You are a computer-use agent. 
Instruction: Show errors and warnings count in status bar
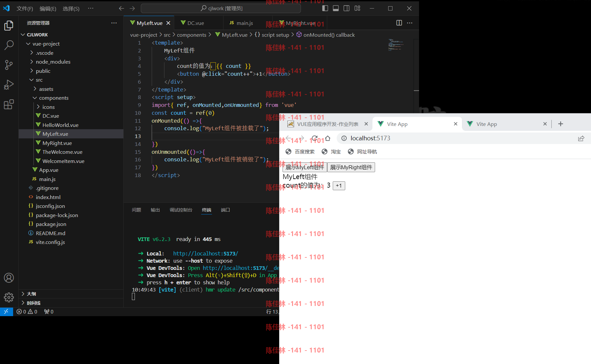tap(27, 312)
